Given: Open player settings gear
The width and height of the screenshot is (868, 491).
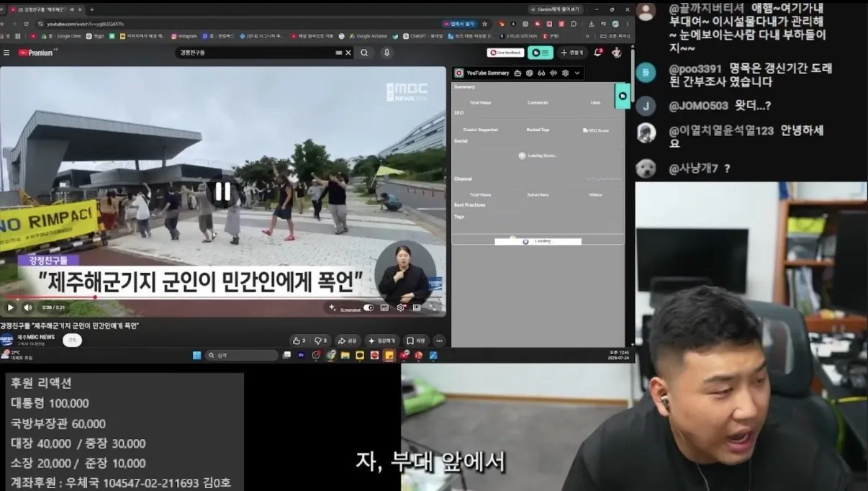Looking at the screenshot, I should 400,307.
